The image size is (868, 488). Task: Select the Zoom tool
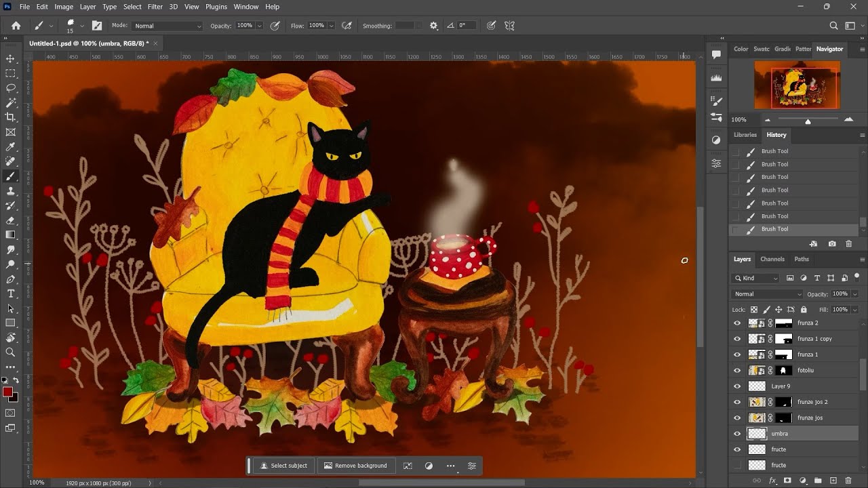pyautogui.click(x=10, y=352)
